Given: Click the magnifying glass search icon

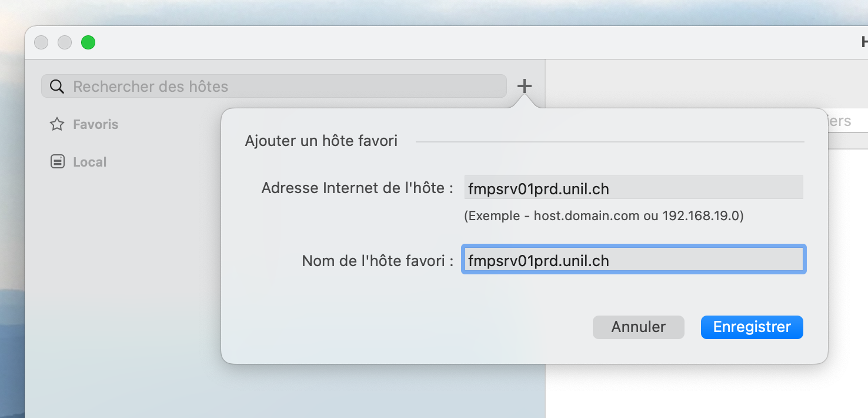Looking at the screenshot, I should [56, 87].
